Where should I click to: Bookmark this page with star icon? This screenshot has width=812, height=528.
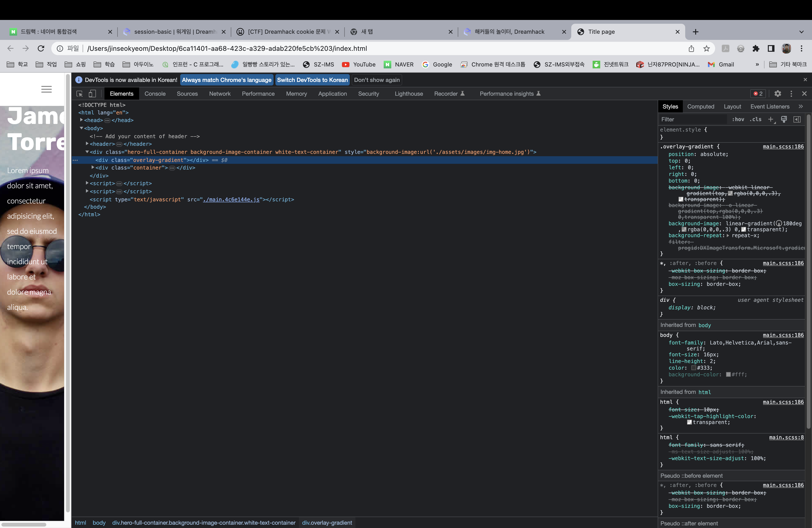(706, 48)
